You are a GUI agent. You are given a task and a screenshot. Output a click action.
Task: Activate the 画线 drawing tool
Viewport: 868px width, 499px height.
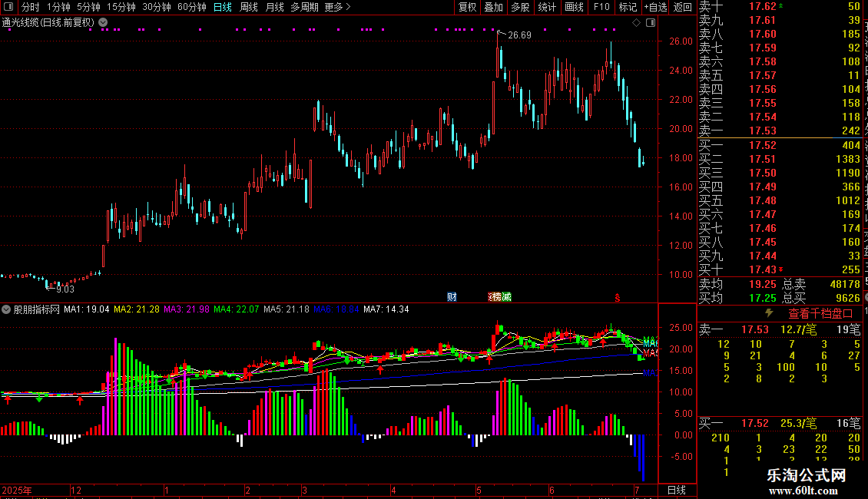click(574, 7)
